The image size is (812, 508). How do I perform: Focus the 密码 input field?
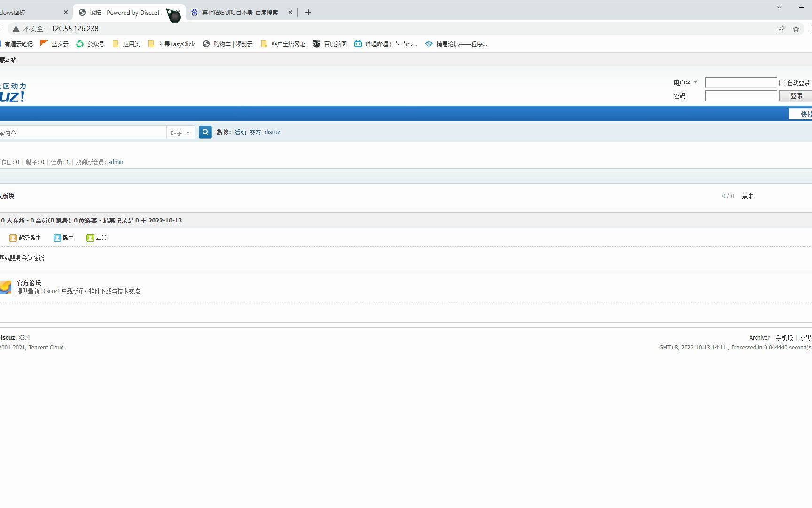click(741, 96)
